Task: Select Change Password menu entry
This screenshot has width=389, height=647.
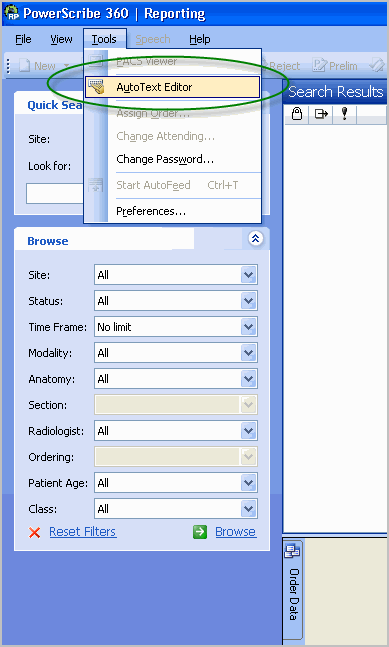Action: 165,159
